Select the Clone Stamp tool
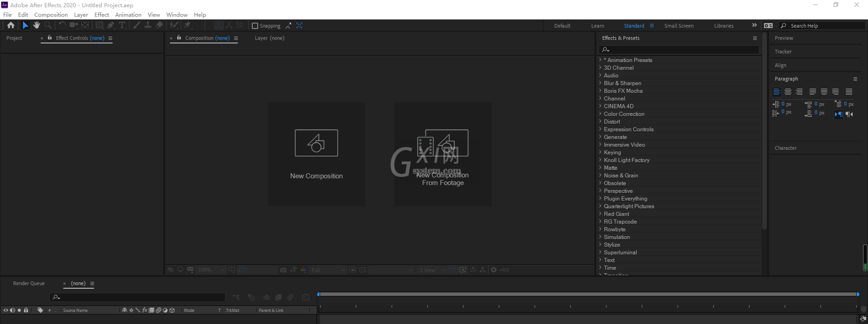This screenshot has height=324, width=868. pyautogui.click(x=148, y=25)
